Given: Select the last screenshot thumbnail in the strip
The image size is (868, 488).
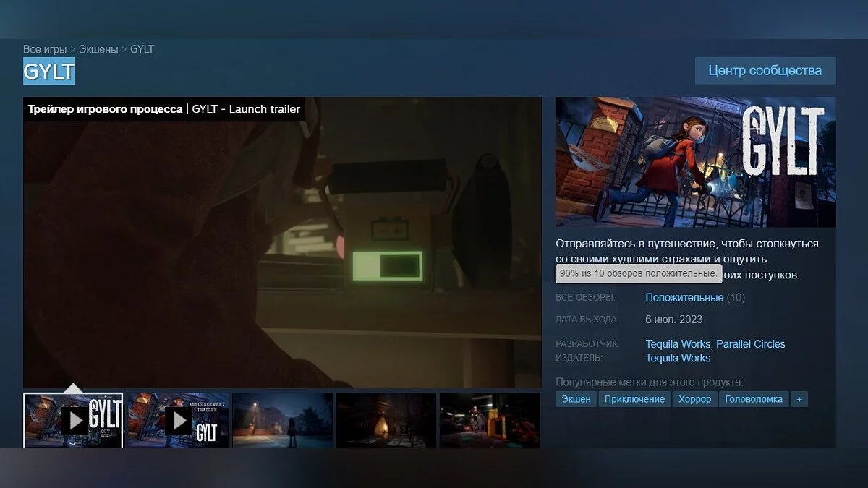Looking at the screenshot, I should coord(490,420).
